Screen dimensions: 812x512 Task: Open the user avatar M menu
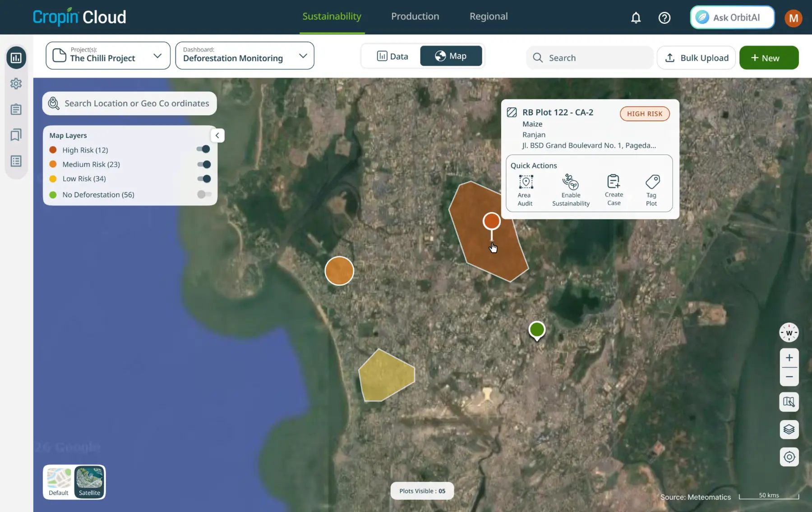coord(793,18)
